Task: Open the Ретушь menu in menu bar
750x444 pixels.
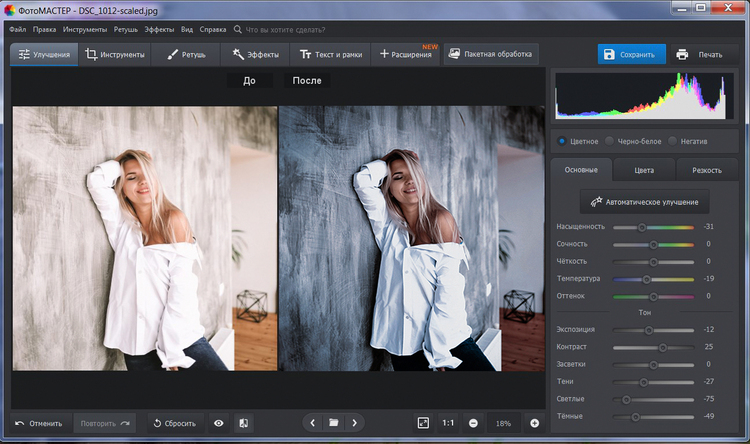Action: [x=126, y=30]
